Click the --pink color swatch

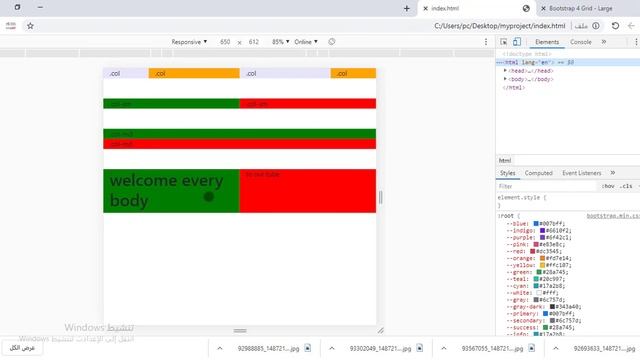(536, 244)
